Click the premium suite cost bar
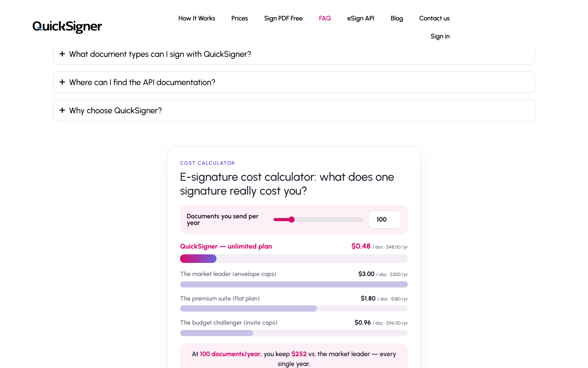The height and width of the screenshot is (368, 588). click(294, 309)
